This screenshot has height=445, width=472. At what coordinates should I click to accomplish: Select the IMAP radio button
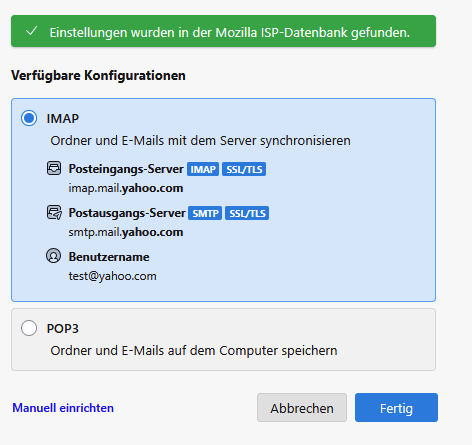click(29, 118)
